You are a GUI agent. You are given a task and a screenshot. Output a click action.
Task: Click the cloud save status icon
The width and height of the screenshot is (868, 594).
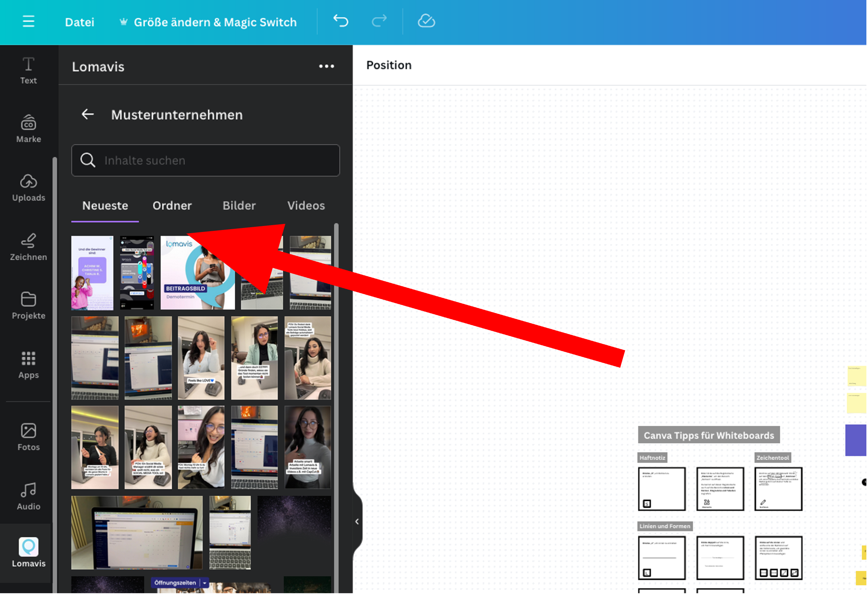(426, 21)
